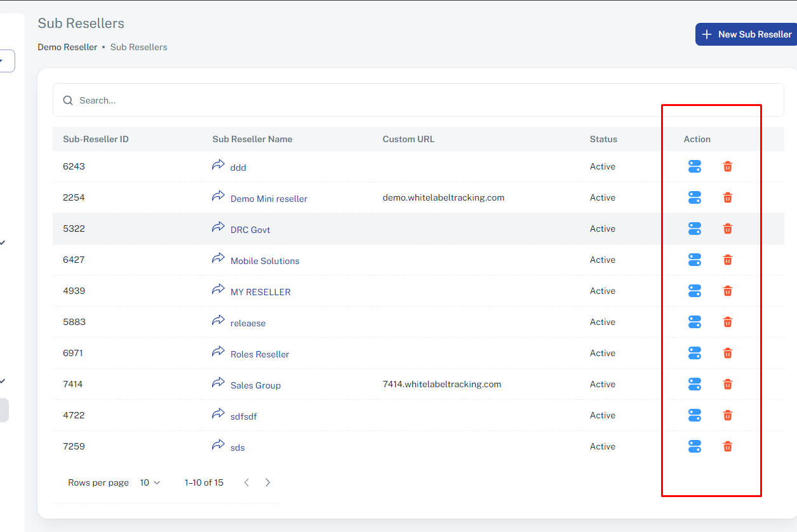Go to Demo Reseller breadcrumb
The image size is (797, 532).
tap(67, 47)
